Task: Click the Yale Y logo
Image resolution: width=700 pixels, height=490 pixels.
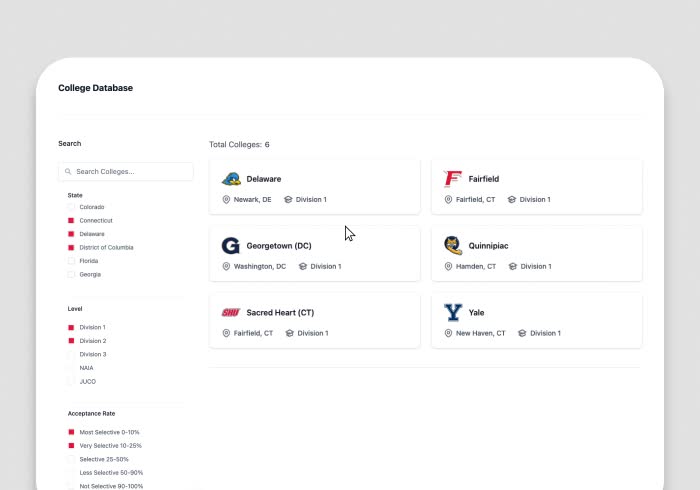Action: pos(453,312)
